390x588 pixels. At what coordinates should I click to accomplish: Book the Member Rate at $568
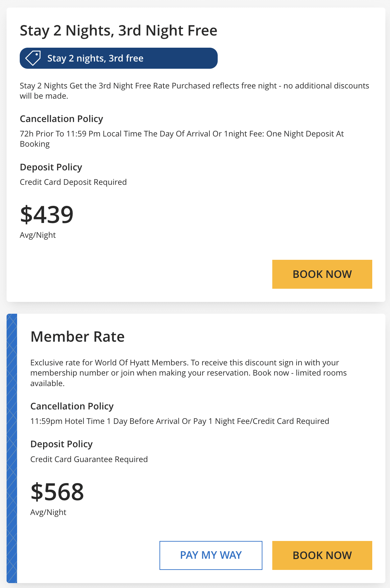point(322,555)
